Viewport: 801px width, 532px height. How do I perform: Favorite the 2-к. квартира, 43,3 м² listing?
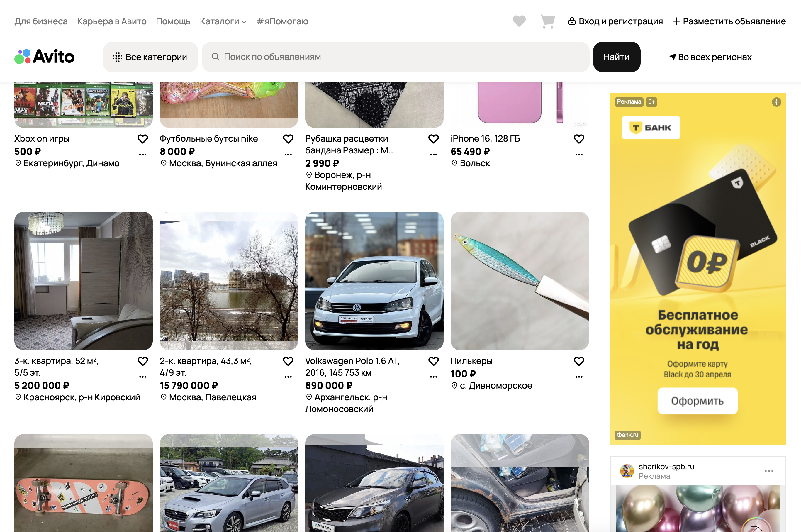(288, 361)
